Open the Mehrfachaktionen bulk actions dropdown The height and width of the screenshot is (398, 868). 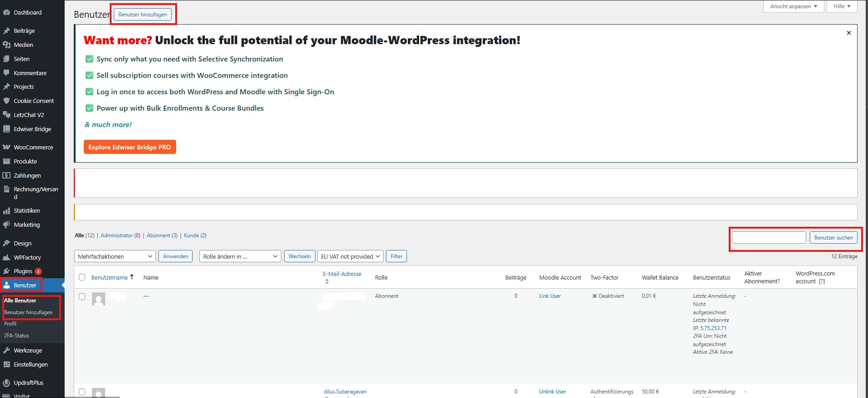[115, 256]
